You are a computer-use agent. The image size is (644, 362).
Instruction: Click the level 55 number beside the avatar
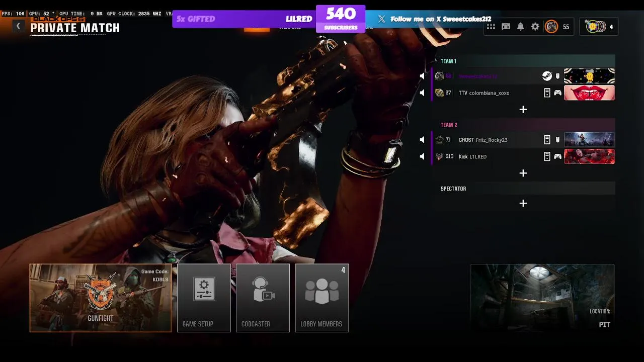tap(566, 27)
